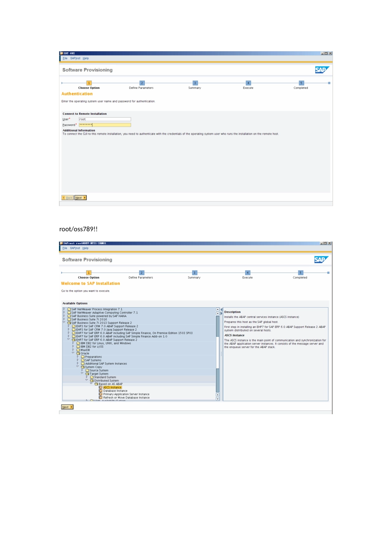392x555 pixels.
Task: Focus the Password input field
Action: tap(105, 125)
